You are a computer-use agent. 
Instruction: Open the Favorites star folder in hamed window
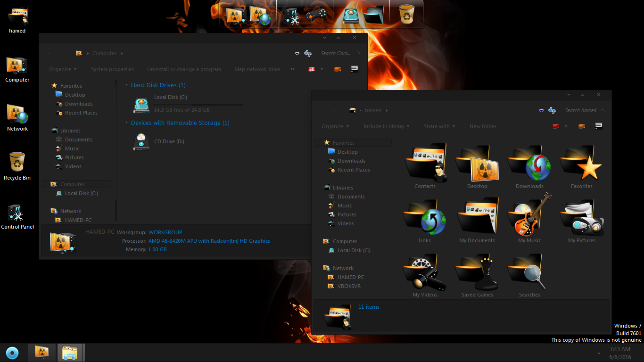point(582,166)
